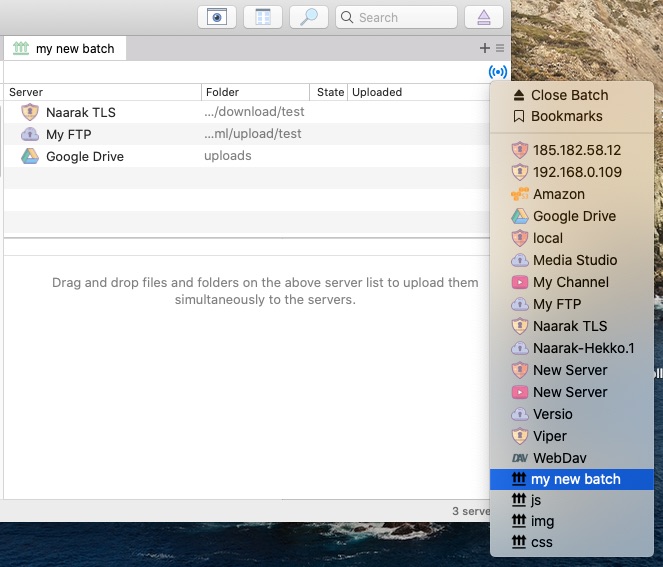Choose Close Batch from the popup menu

572,95
